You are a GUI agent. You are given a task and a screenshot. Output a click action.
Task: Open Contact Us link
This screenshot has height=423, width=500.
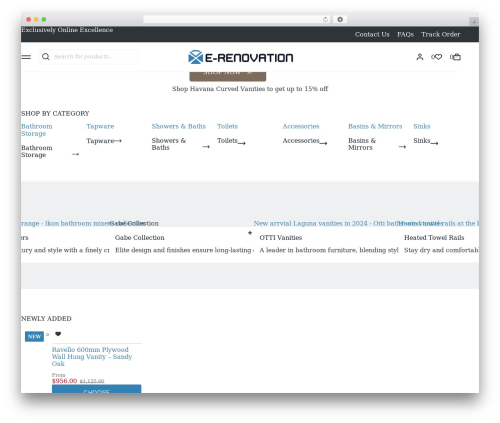[x=372, y=34]
